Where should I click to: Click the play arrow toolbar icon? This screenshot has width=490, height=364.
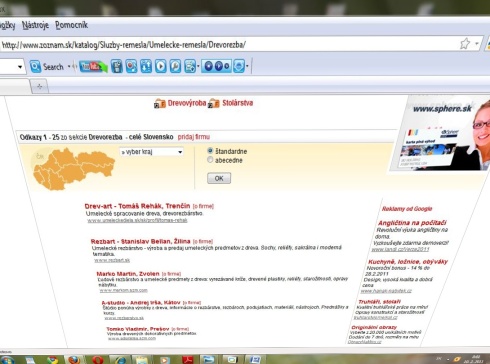point(161,66)
